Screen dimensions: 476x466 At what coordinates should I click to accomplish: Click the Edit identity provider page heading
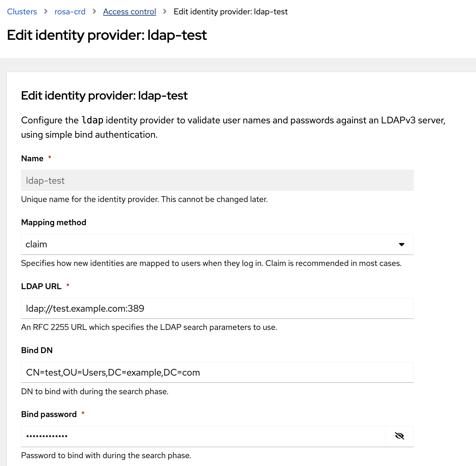107,35
